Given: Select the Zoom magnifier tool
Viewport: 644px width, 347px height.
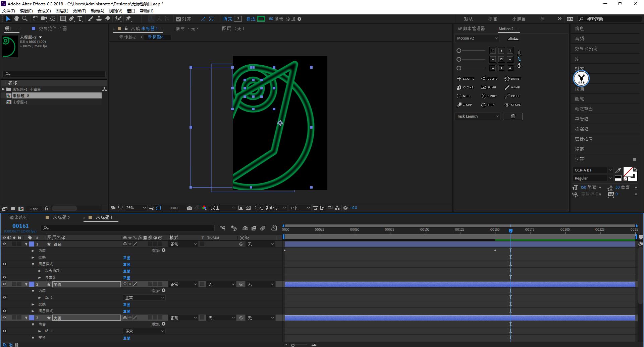Looking at the screenshot, I should 24,19.
